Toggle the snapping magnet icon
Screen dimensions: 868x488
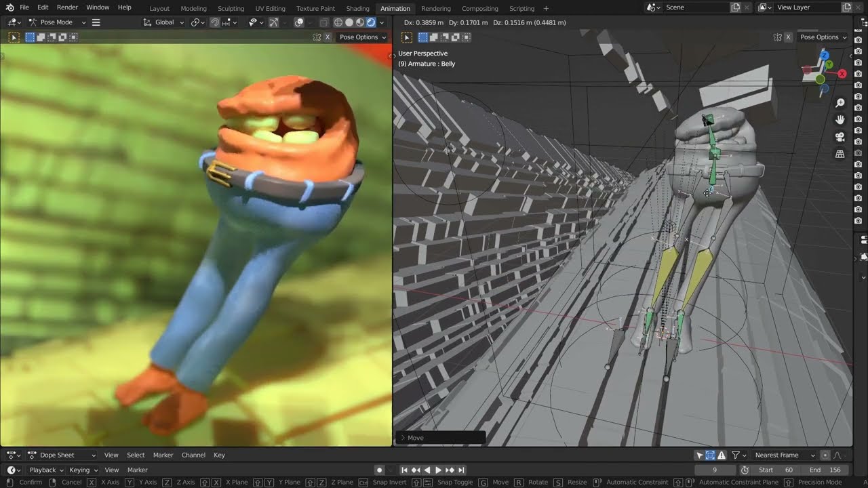point(214,22)
